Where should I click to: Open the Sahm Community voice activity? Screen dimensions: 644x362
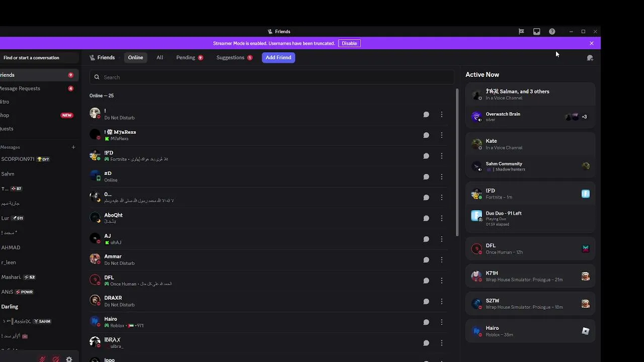[x=530, y=166]
